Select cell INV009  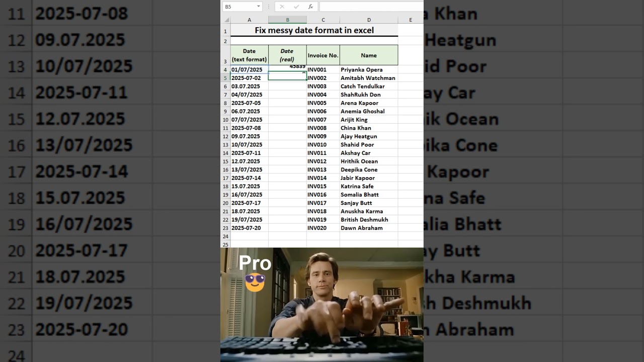323,136
